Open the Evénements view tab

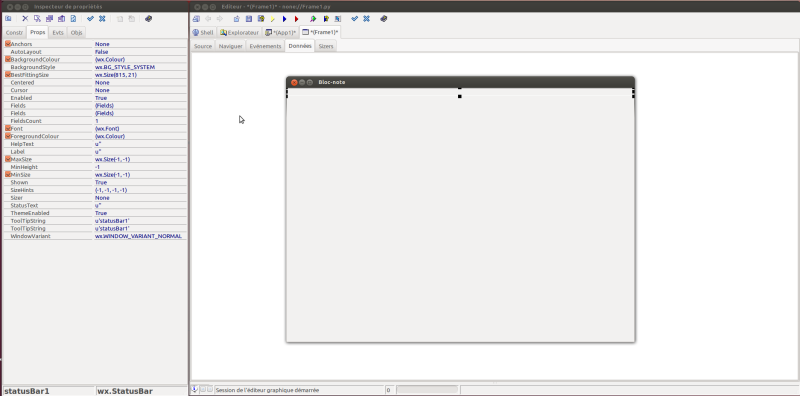(x=265, y=46)
